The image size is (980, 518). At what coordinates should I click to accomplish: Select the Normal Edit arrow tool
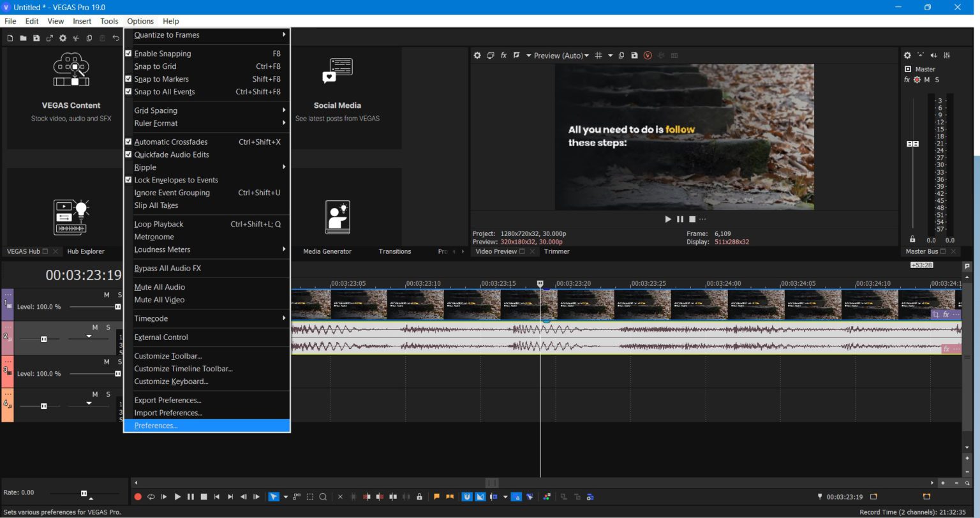274,496
